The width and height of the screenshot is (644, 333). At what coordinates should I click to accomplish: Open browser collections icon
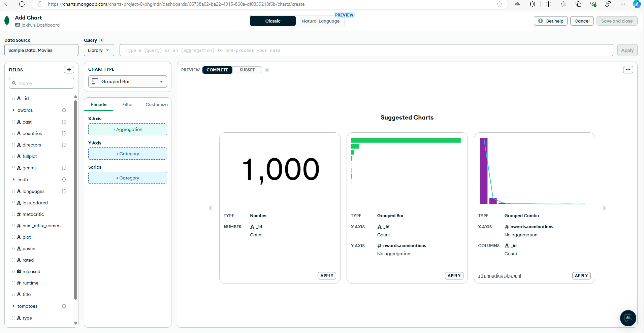pos(578,4)
